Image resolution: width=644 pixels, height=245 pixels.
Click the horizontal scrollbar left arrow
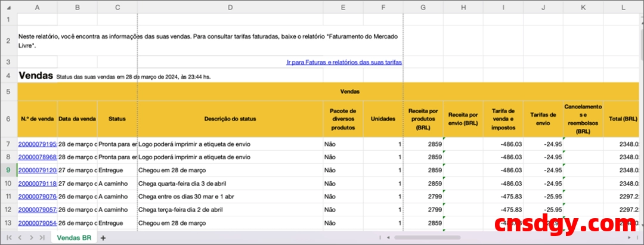coord(388,237)
